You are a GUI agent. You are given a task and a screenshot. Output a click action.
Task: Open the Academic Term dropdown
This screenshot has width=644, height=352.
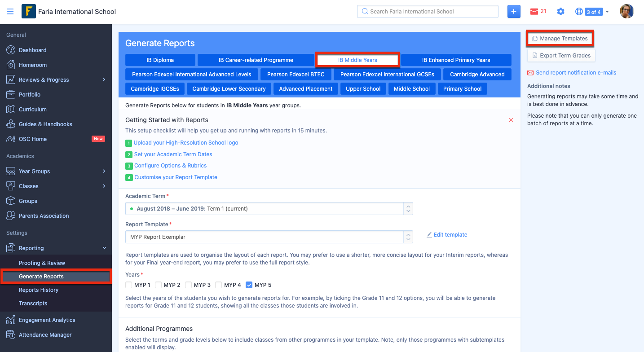(269, 208)
